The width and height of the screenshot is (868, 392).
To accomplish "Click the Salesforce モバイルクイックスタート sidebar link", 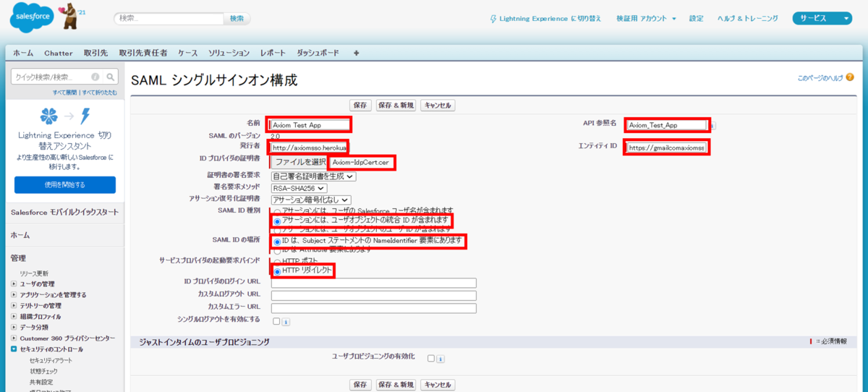I will pos(64,212).
